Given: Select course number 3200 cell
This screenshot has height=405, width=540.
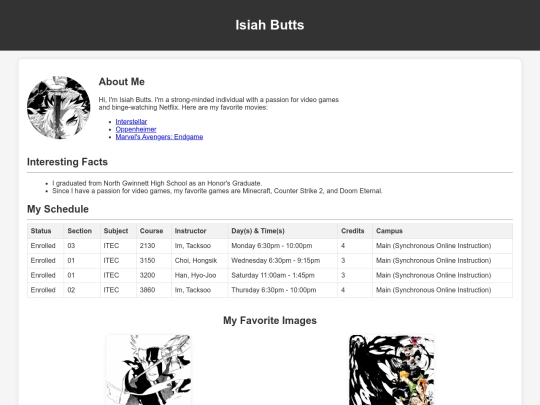Looking at the screenshot, I should 154,276.
